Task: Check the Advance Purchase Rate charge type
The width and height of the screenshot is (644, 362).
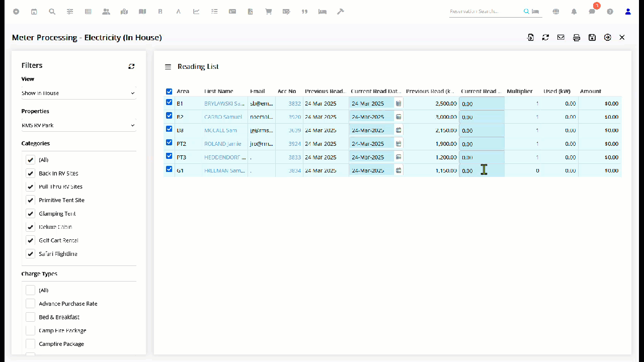Action: [31, 304]
